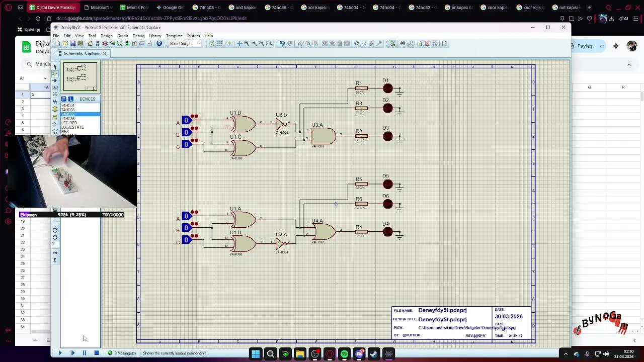Show hidden system tray icons chevron

point(565,354)
